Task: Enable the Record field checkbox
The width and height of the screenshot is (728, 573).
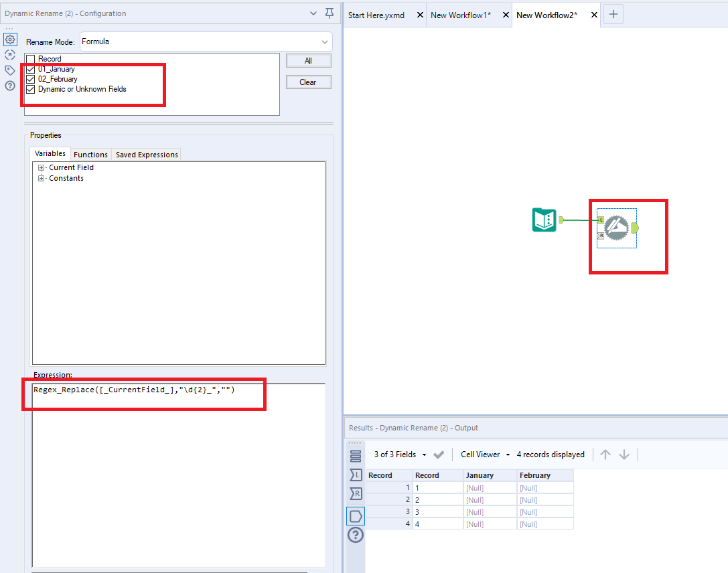Action: [x=29, y=58]
